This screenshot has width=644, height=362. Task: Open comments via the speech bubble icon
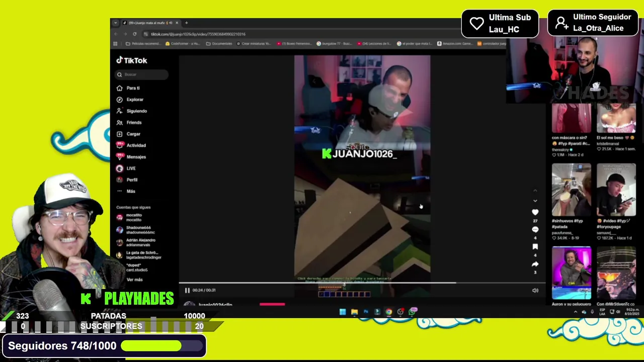535,229
